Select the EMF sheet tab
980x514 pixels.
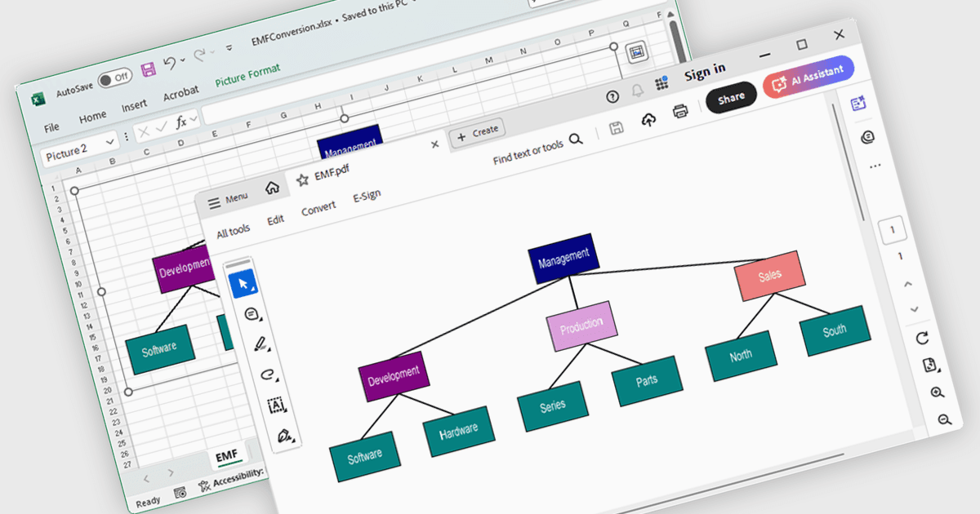click(x=226, y=456)
